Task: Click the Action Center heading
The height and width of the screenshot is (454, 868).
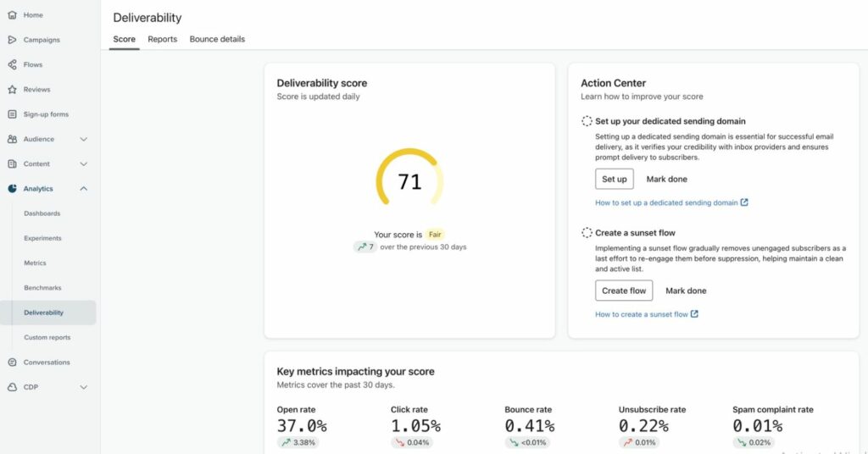Action: 614,83
